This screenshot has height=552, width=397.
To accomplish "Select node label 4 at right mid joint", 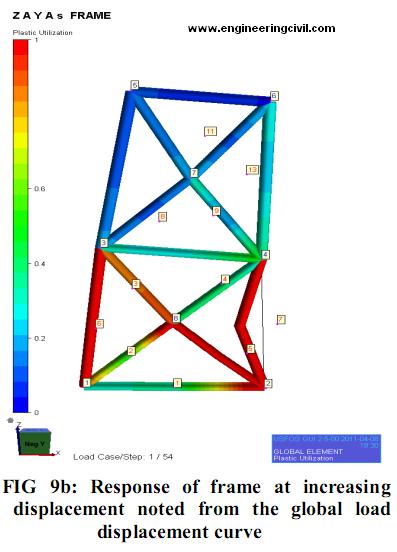I will (x=266, y=255).
